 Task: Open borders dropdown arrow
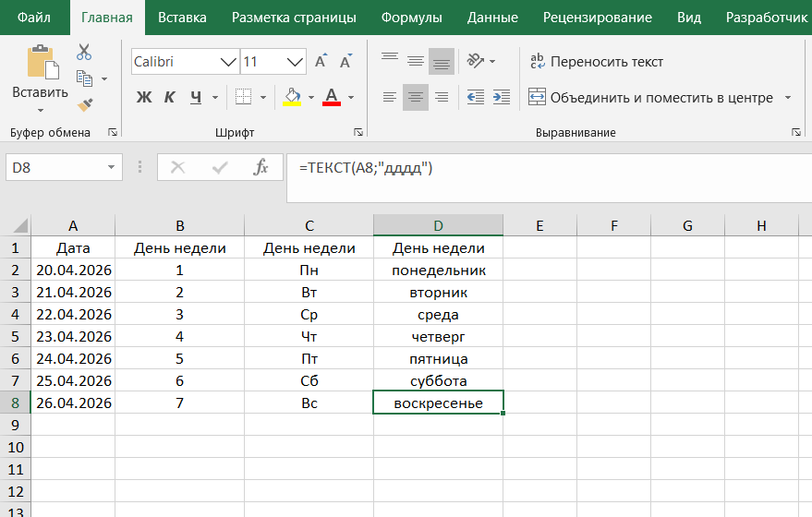click(263, 97)
